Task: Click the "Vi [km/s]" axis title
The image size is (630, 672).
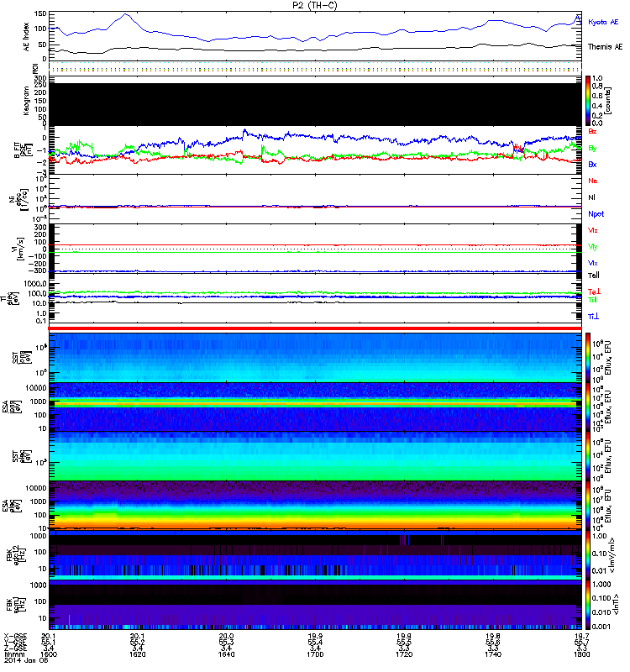Action: 18,248
